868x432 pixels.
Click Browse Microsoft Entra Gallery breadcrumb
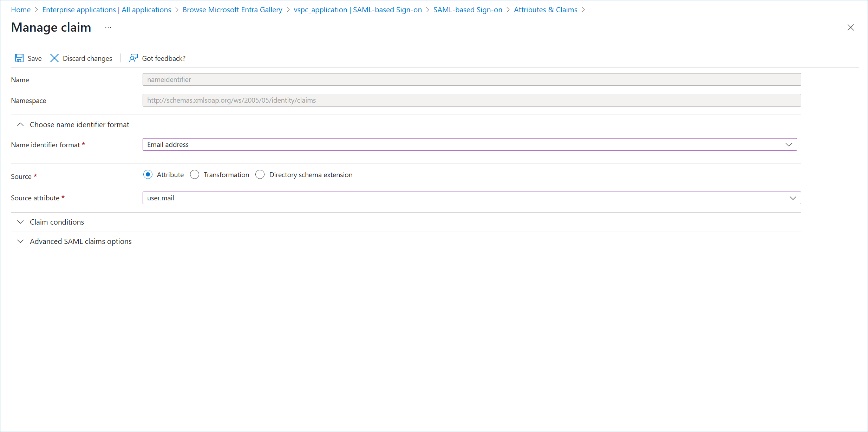232,10
